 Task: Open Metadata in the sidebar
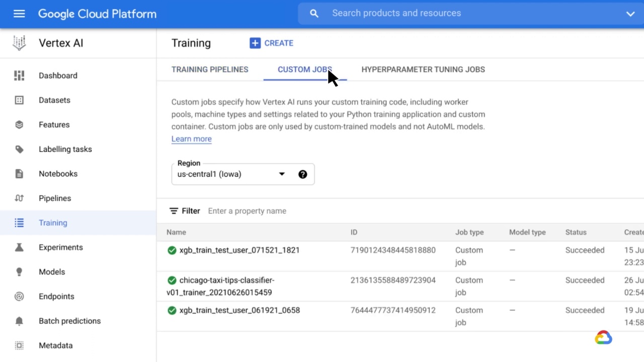pyautogui.click(x=55, y=345)
